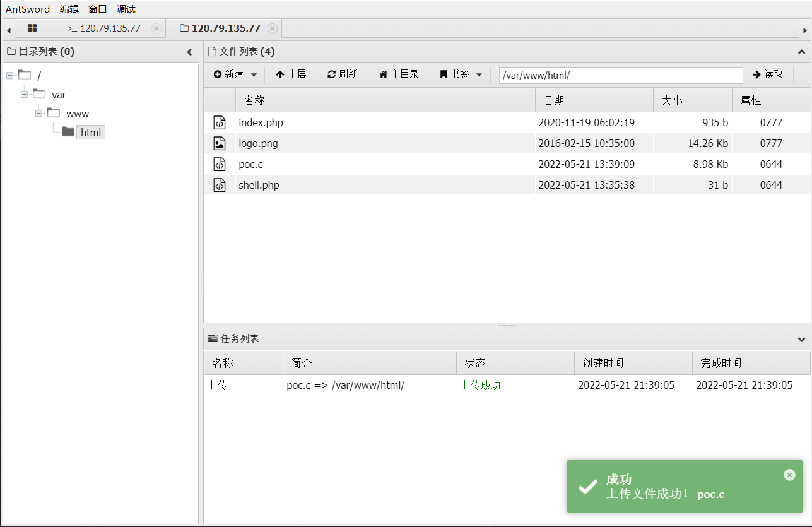
Task: Open the 编辑 menu
Action: pos(69,9)
